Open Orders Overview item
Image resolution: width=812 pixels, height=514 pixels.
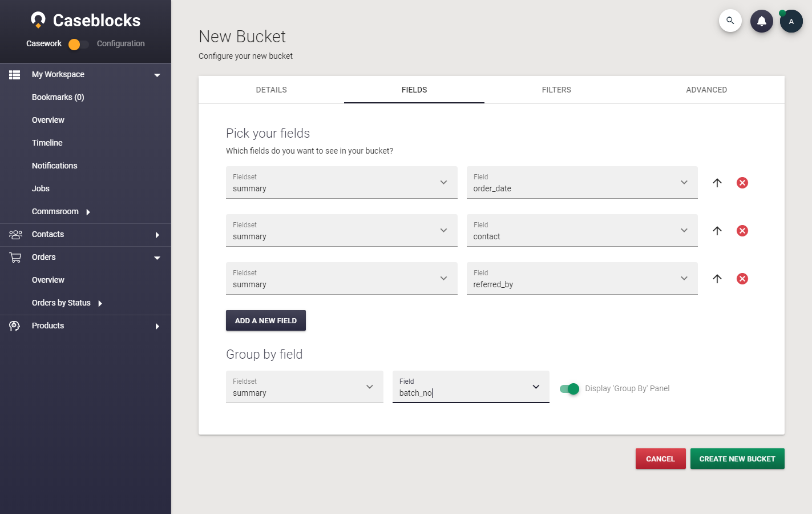click(48, 280)
